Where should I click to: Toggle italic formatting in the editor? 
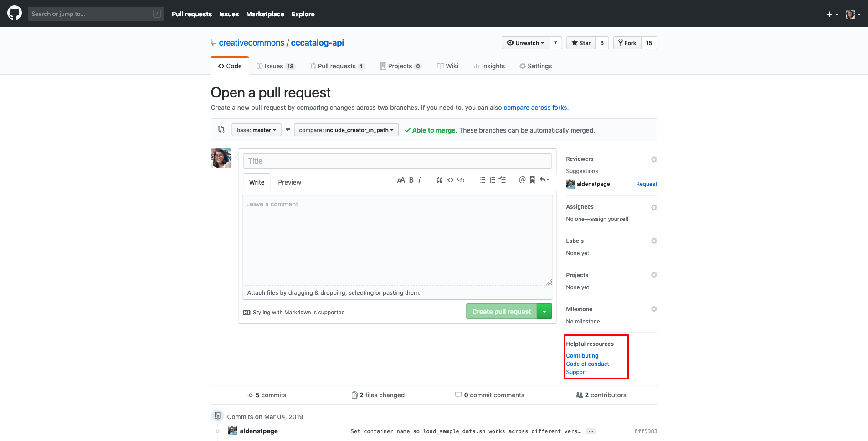coord(419,180)
